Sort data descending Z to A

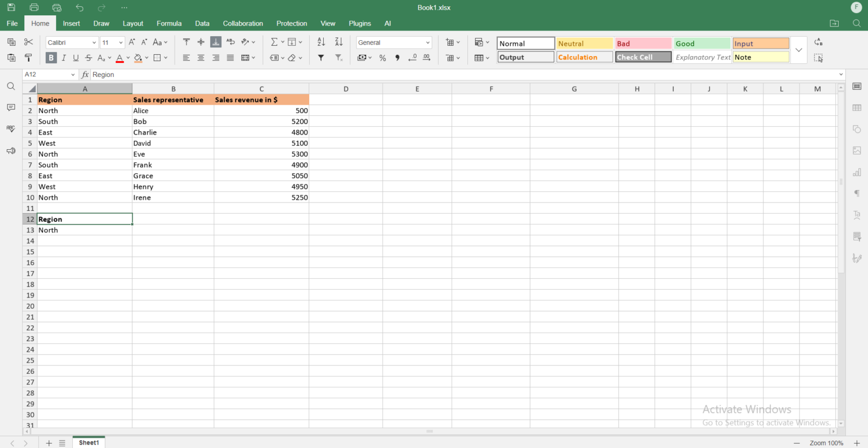(x=338, y=41)
